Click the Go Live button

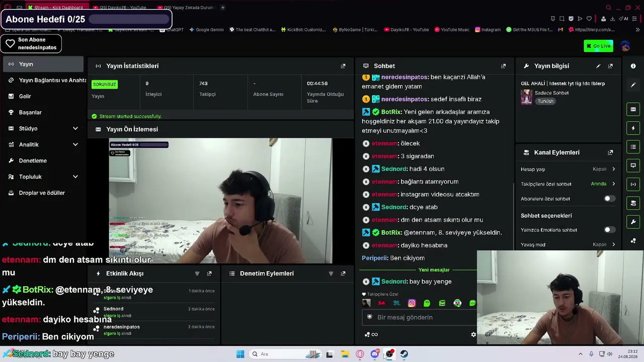tap(599, 46)
